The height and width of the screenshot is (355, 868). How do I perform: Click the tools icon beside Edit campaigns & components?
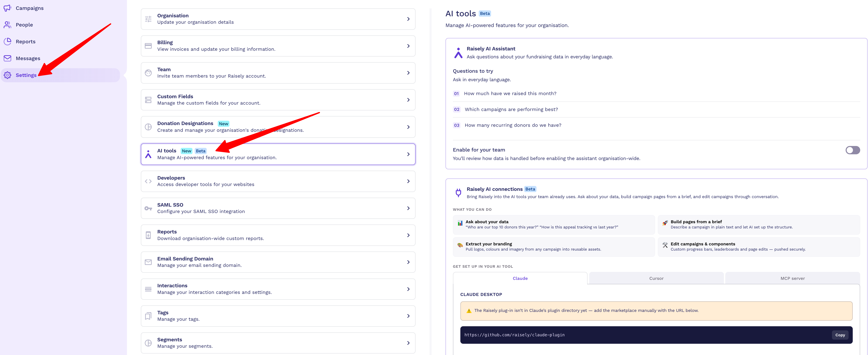(x=665, y=245)
